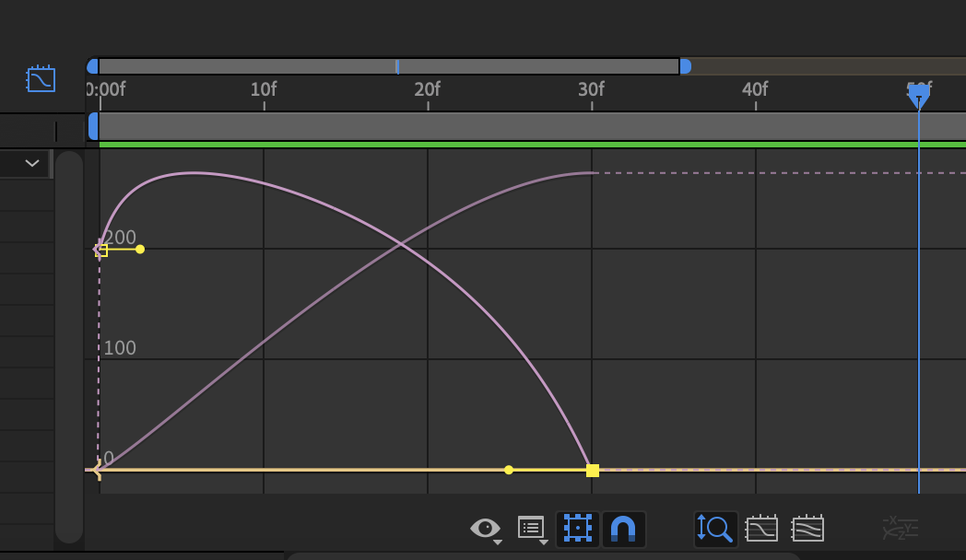Click the graph type and options icon
This screenshot has width=966, height=560.
[x=532, y=529]
